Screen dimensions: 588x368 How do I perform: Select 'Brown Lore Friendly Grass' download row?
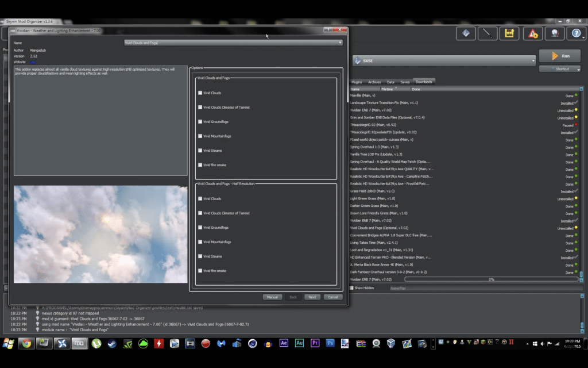[x=464, y=213]
